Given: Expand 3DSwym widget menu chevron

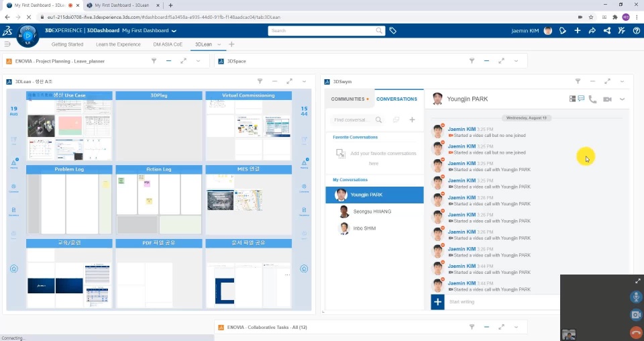Looking at the screenshot, I should [623, 81].
